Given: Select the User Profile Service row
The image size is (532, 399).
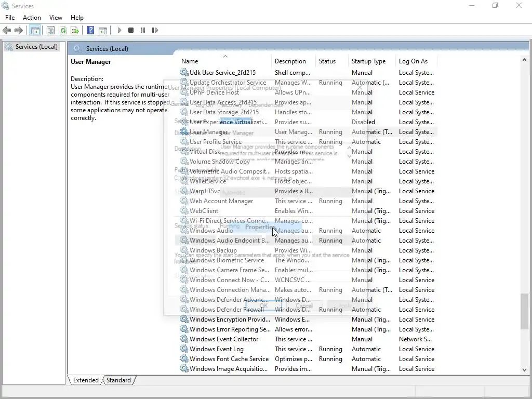Looking at the screenshot, I should pyautogui.click(x=308, y=141).
